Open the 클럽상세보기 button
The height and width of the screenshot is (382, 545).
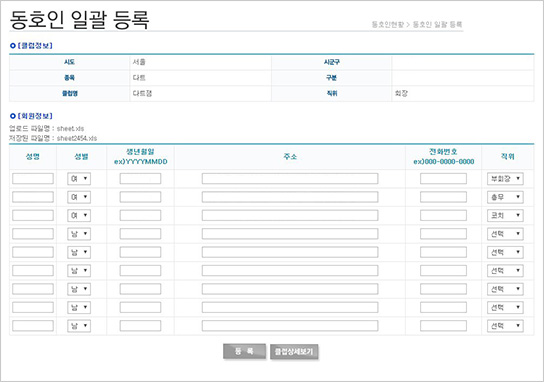click(294, 352)
